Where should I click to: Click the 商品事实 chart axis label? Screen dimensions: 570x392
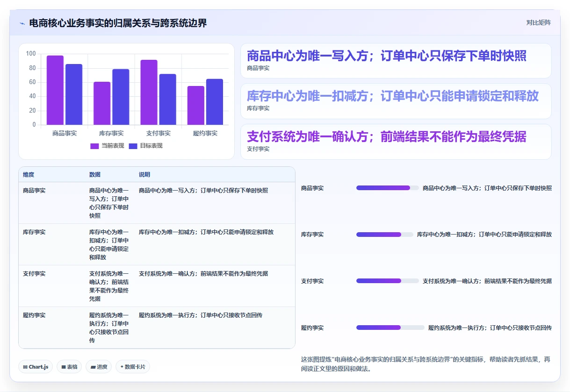point(65,134)
